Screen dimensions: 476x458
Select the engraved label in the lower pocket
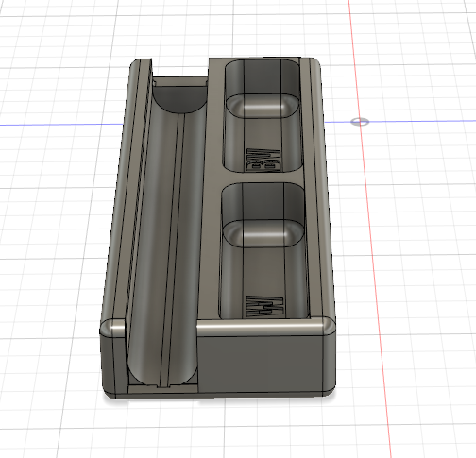pos(264,307)
